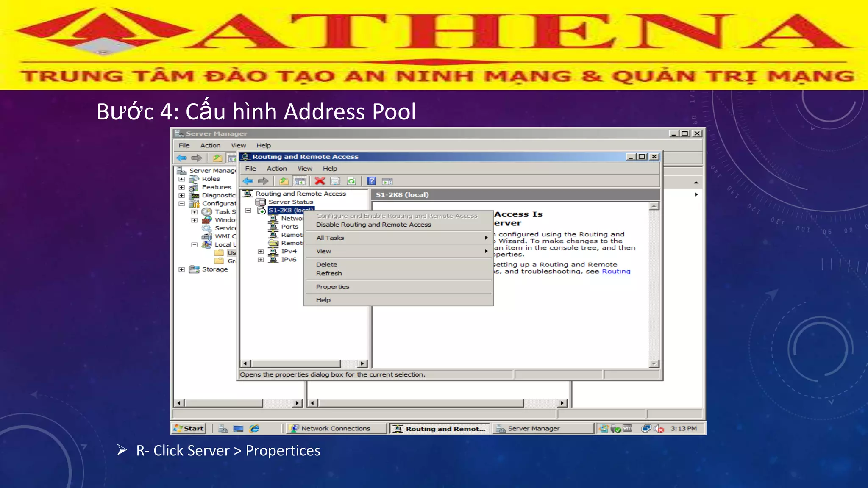Screen dimensions: 868x488
Task: Click Routing and Remote Access taskbar button
Action: click(x=440, y=429)
